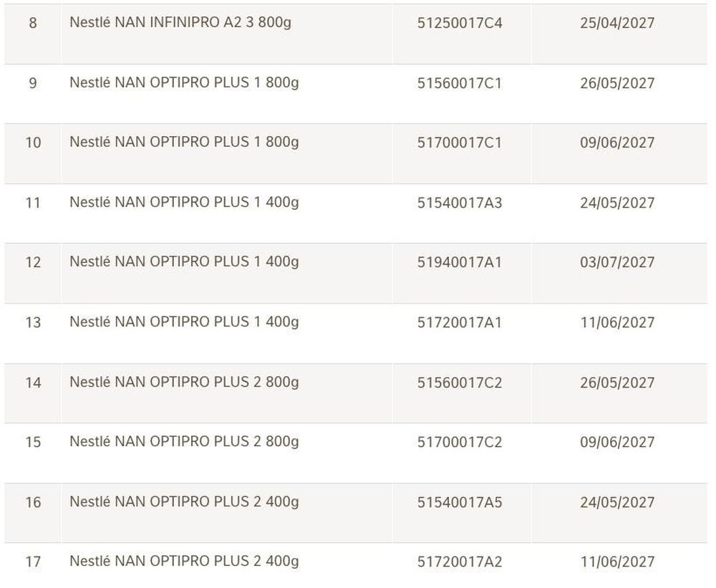Viewport: 716px width, 588px height.
Task: Select the expiry date 03/07/2027
Action: tap(617, 262)
